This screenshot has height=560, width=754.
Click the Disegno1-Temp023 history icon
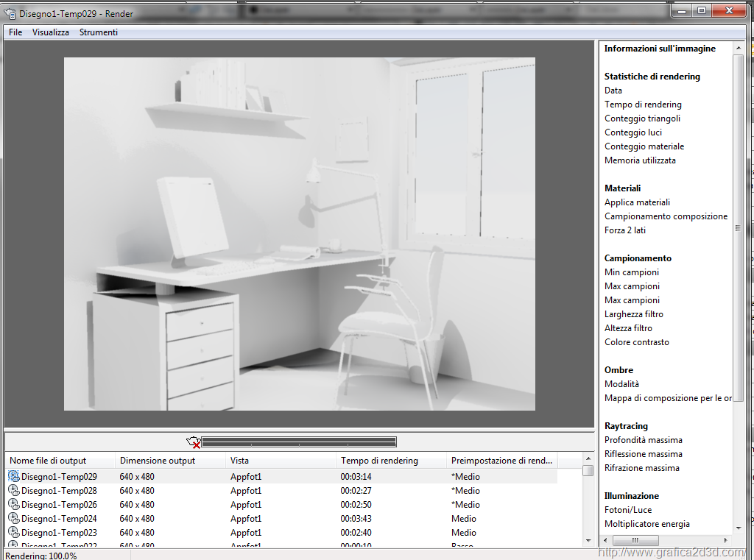[x=13, y=533]
